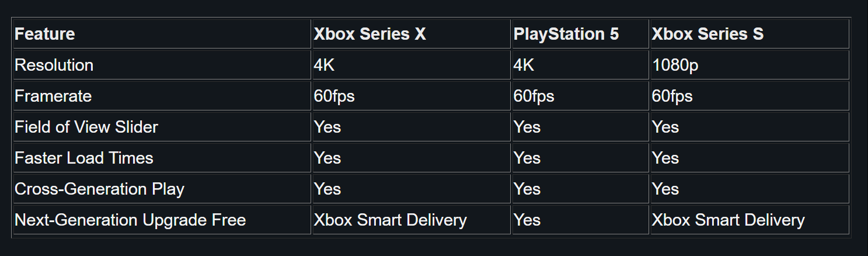Click Xbox Series S Faster Load Times Yes
868x256 pixels.
665,158
